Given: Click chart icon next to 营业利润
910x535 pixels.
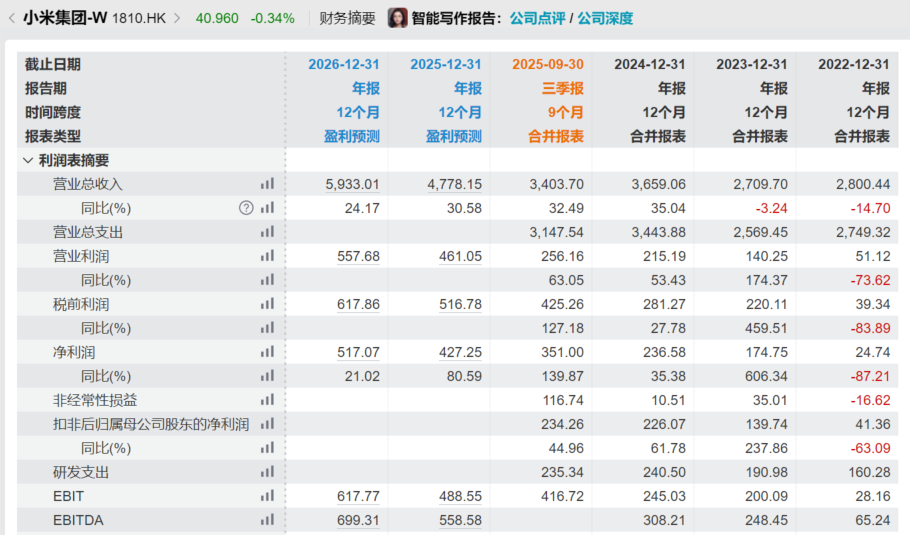Looking at the screenshot, I should (267, 256).
